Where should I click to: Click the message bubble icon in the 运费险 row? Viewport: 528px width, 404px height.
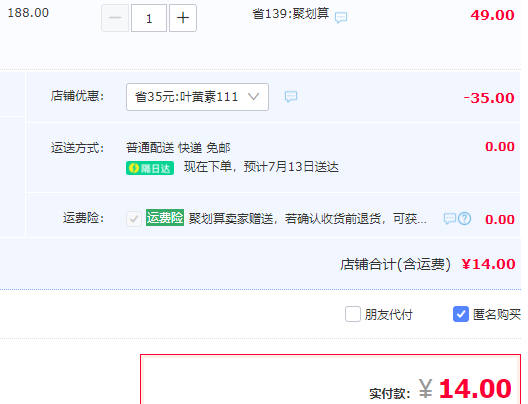click(450, 219)
